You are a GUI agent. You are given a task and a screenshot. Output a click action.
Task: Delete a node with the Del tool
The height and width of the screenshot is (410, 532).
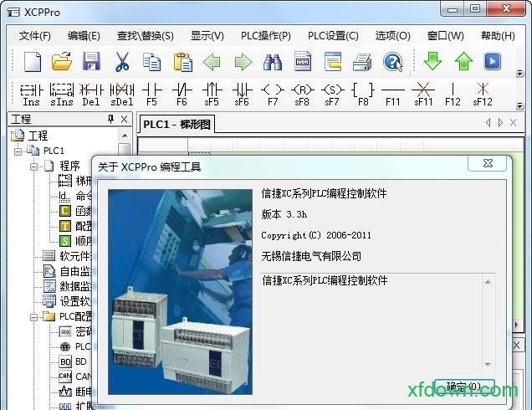[x=91, y=95]
